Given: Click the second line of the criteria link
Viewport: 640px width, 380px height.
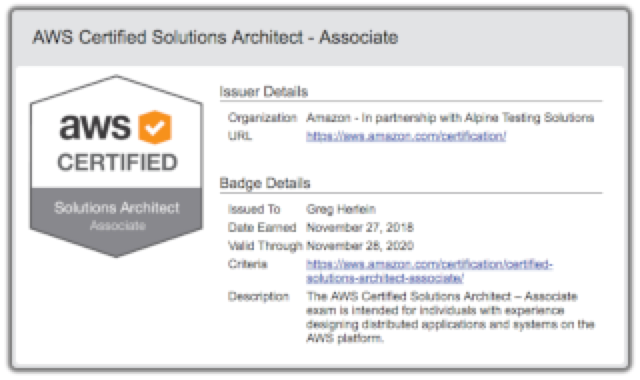Looking at the screenshot, I should coord(385,278).
